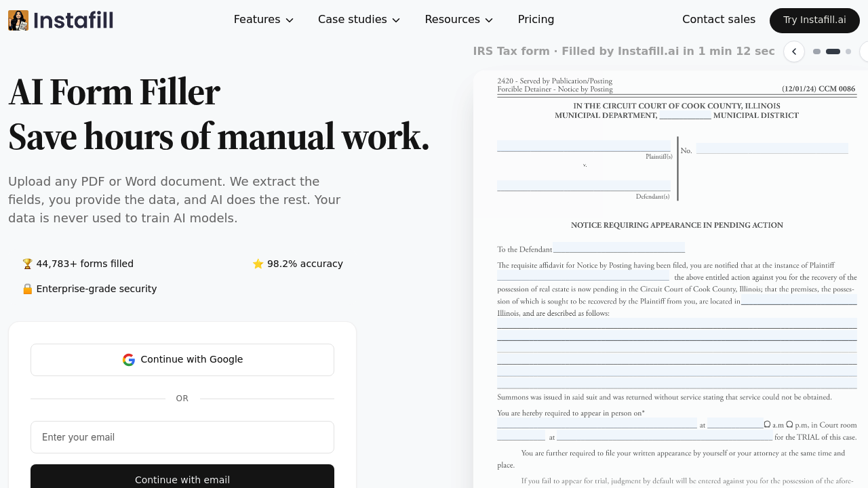868x488 pixels.
Task: Select the a.m radio circle on form
Action: 768,424
